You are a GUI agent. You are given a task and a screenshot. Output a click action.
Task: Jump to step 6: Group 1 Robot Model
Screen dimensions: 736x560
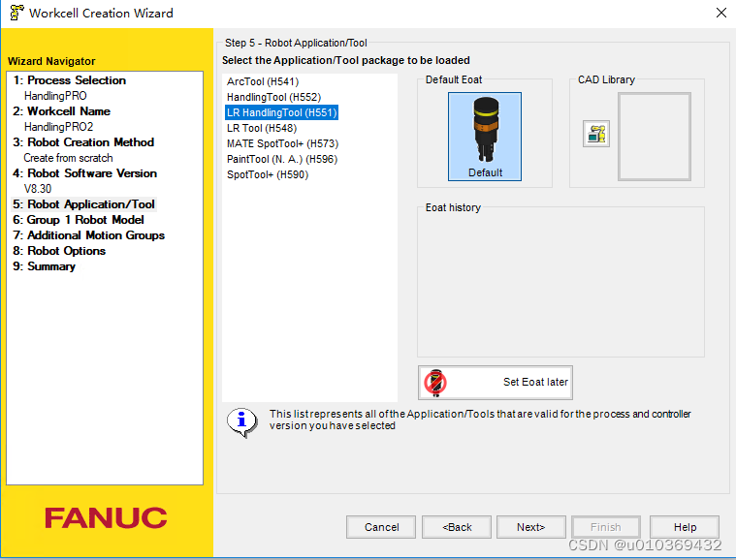click(78, 220)
